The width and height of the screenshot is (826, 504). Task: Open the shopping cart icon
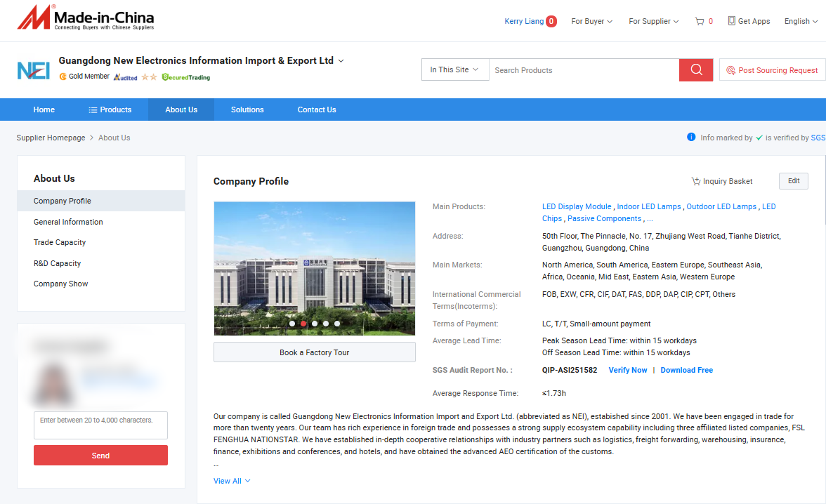pos(700,21)
